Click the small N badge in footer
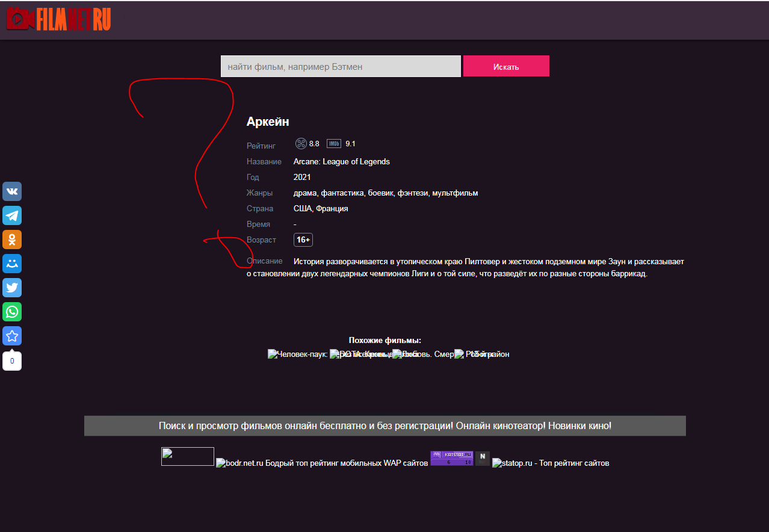769x532 pixels. tap(482, 458)
